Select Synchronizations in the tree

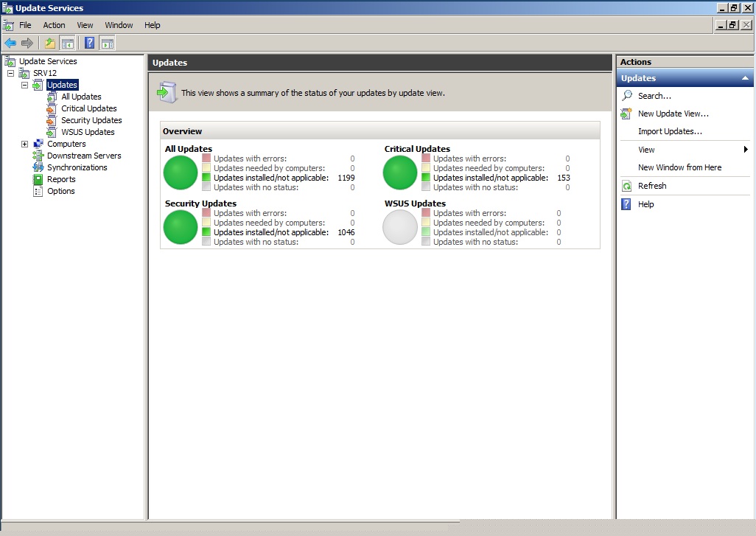(x=77, y=167)
